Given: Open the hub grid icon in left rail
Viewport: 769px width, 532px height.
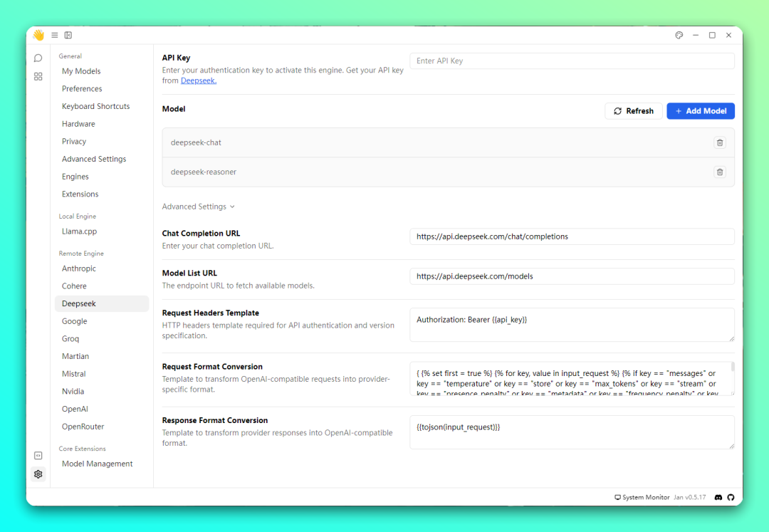Looking at the screenshot, I should point(38,76).
